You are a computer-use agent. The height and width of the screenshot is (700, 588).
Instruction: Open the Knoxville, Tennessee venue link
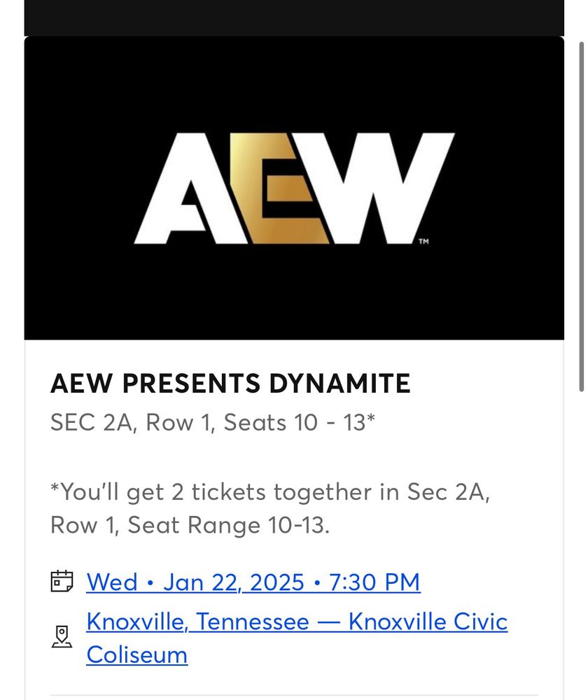297,638
